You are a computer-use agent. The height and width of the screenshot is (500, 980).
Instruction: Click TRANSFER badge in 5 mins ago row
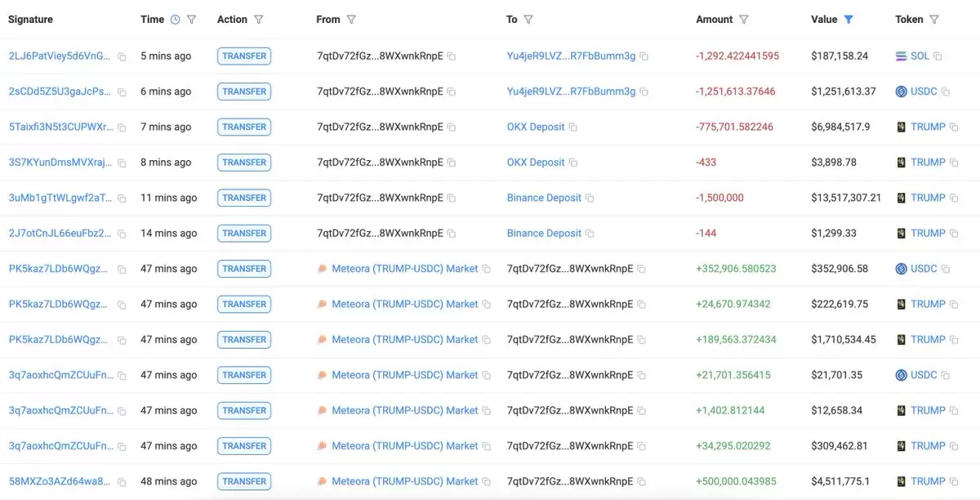tap(244, 56)
